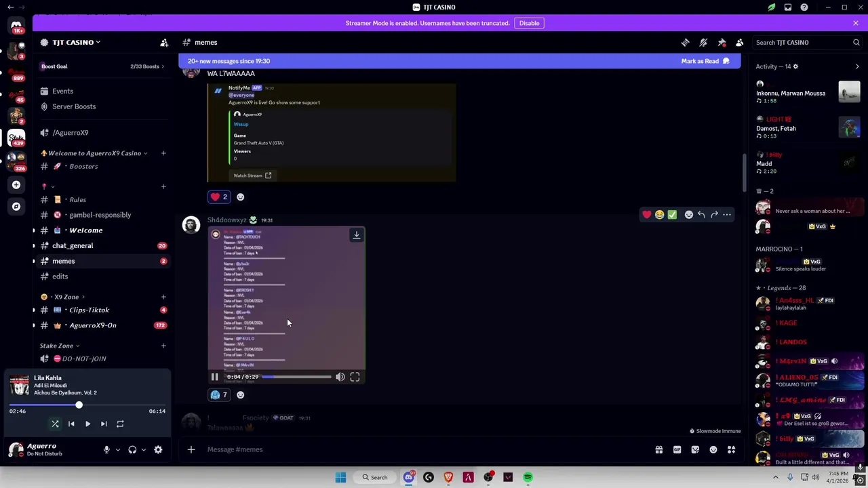Viewport: 868px width, 488px height.
Task: Invite people with the add-member icon
Action: [164, 43]
